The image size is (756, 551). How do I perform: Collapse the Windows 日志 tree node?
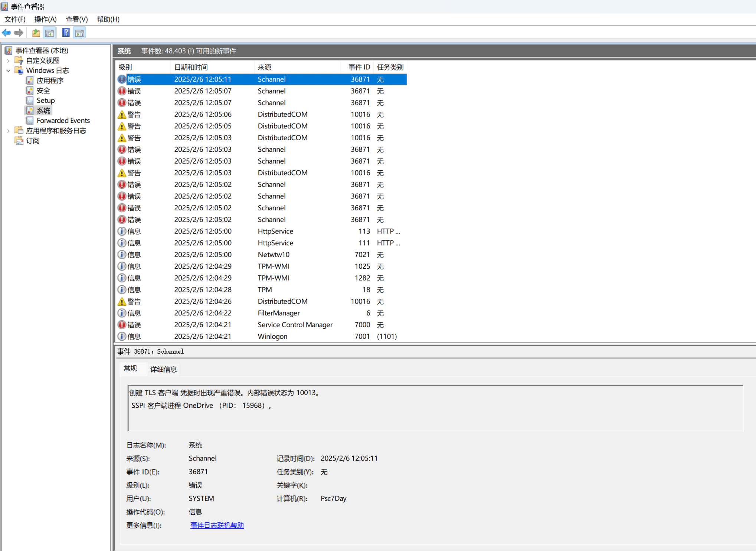click(x=8, y=70)
